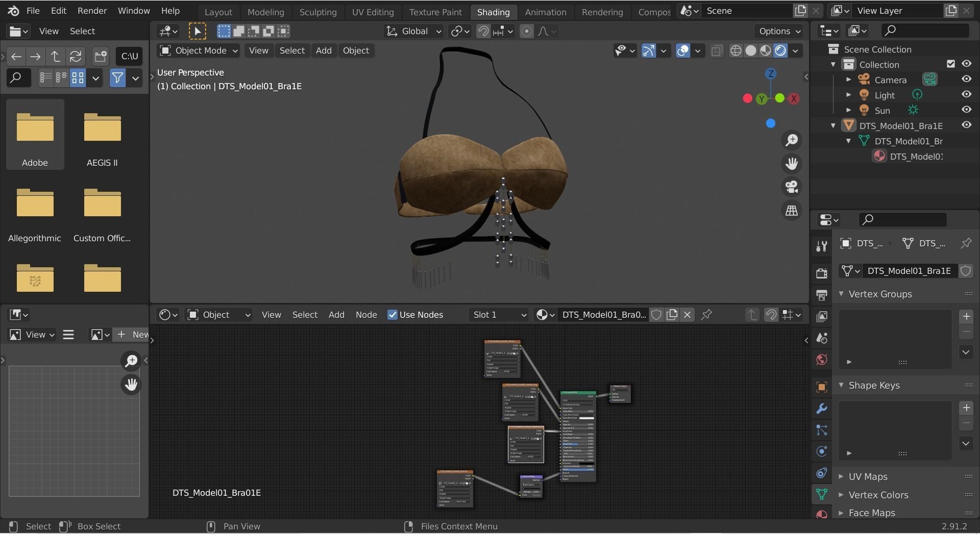This screenshot has height=534, width=980.
Task: Toggle X-ray mode in viewport
Action: point(717,50)
